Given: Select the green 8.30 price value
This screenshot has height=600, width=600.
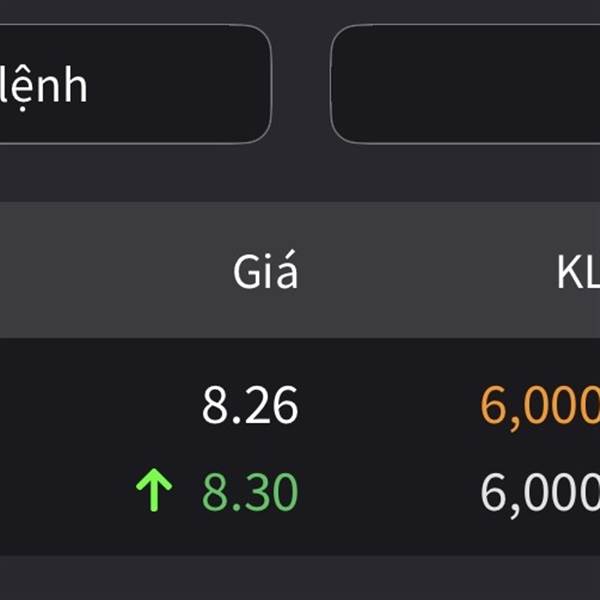Looking at the screenshot, I should coord(250,492).
